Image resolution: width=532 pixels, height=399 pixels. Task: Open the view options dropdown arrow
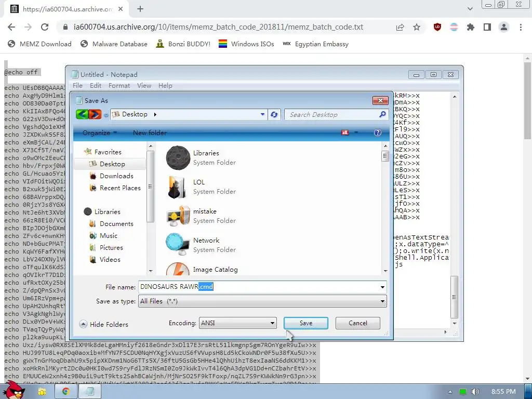coord(356,132)
